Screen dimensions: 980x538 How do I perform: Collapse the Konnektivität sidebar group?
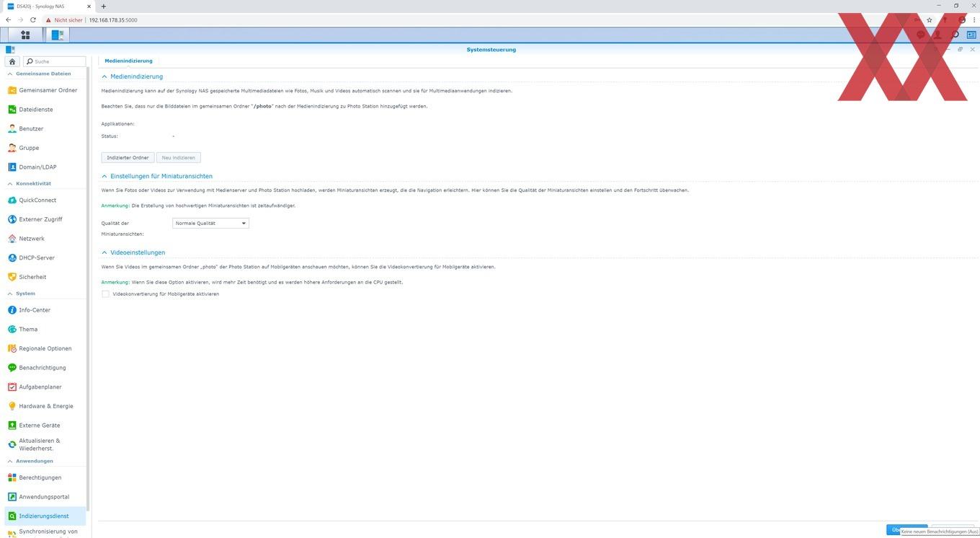(10, 184)
